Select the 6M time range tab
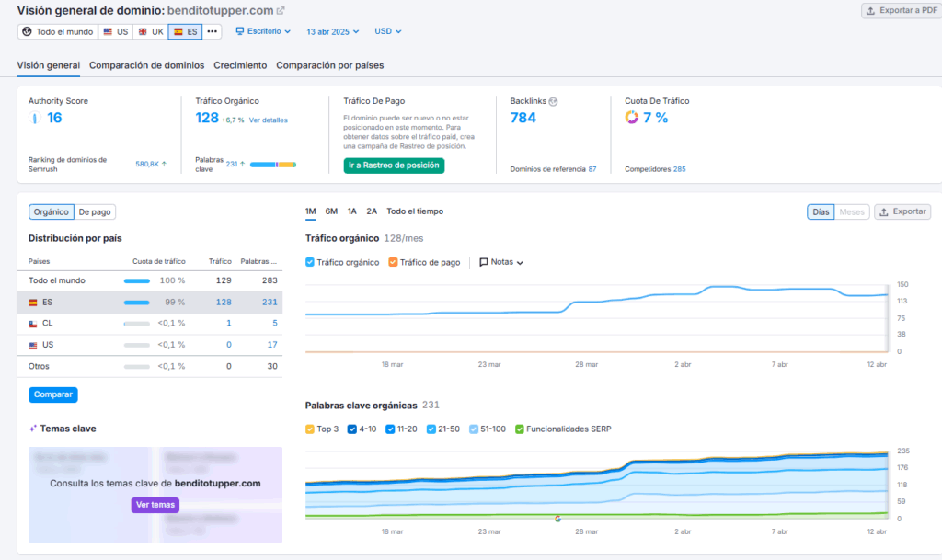The image size is (942, 560). [x=331, y=211]
